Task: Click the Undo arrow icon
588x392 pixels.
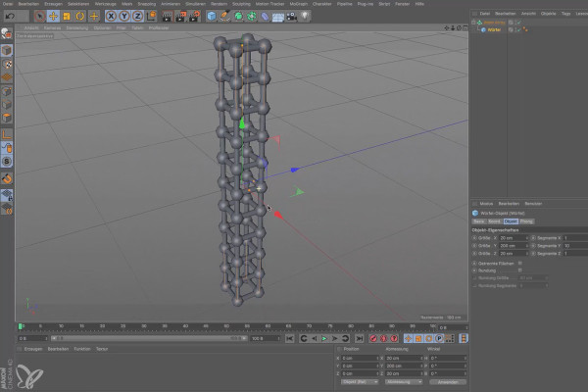Action: [10, 16]
